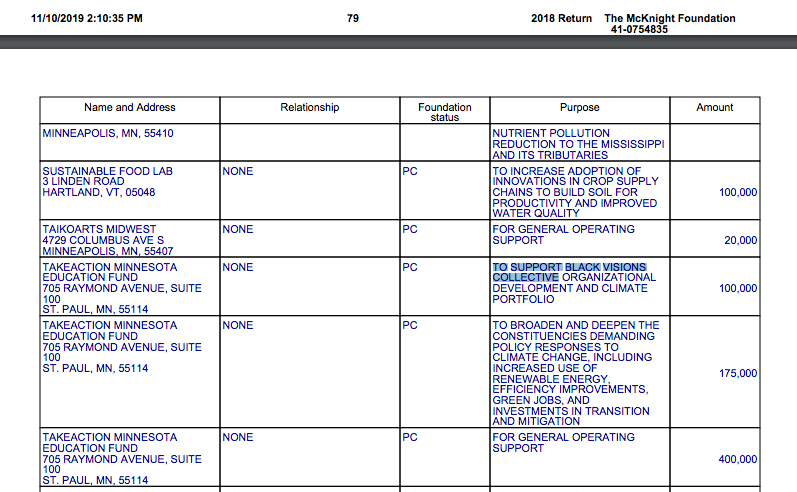Click the timestamp 11/10/2019 2:10:35 PM
This screenshot has width=797, height=492.
[x=87, y=18]
